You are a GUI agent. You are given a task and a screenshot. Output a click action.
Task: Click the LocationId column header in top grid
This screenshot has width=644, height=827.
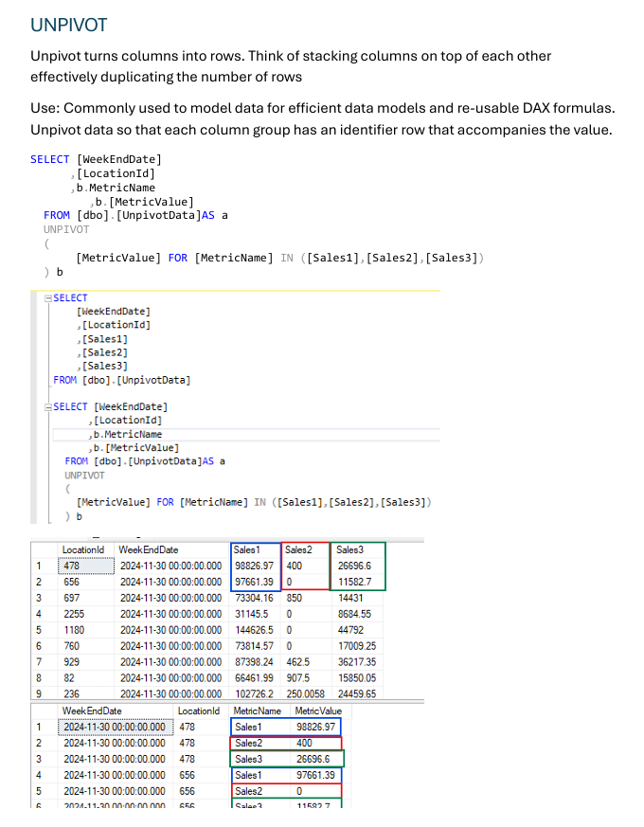pyautogui.click(x=82, y=549)
